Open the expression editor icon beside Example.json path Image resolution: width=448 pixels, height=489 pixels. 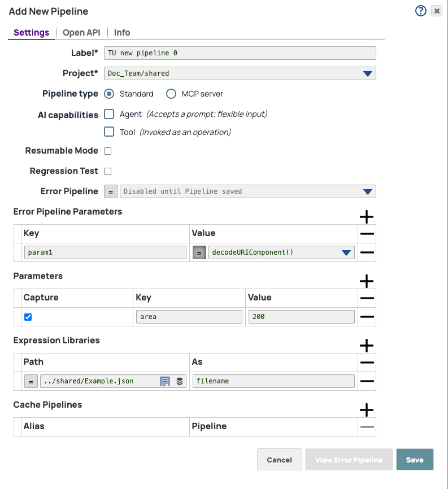164,381
